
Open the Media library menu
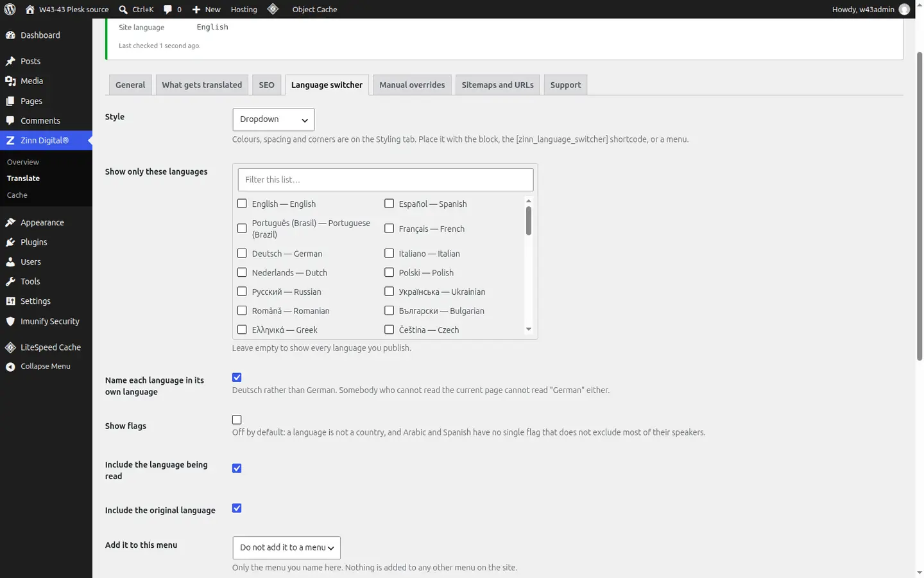tap(46, 81)
